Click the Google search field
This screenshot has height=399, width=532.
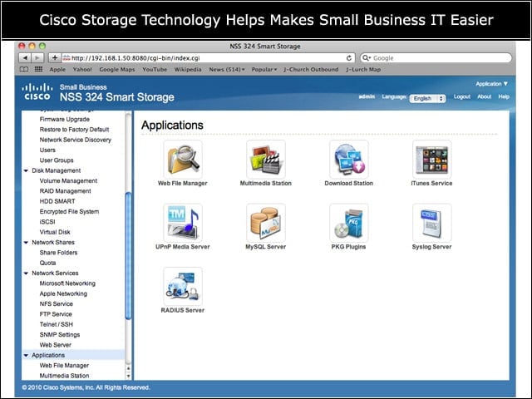tap(436, 58)
